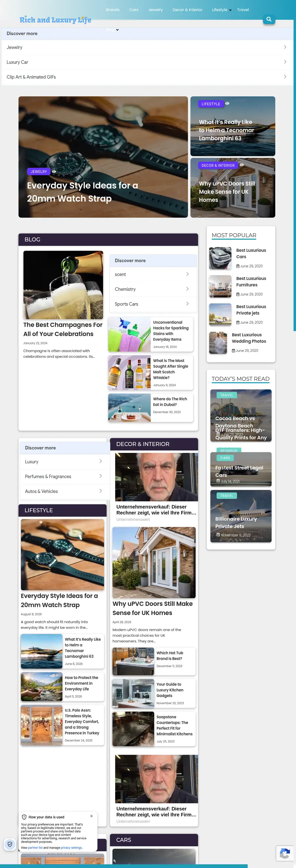Screen dimensions: 296x868
Task: Open the partner list link
Action: [x=35, y=848]
